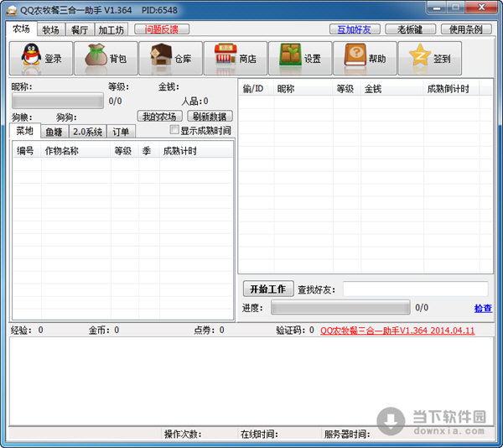
Task: Select the 鱼塘 sub-tab
Action: 54,132
